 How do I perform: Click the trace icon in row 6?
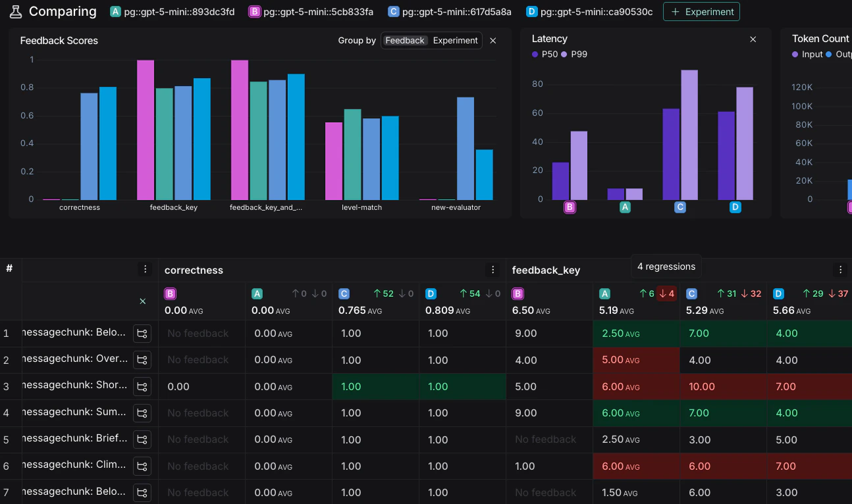(x=142, y=466)
